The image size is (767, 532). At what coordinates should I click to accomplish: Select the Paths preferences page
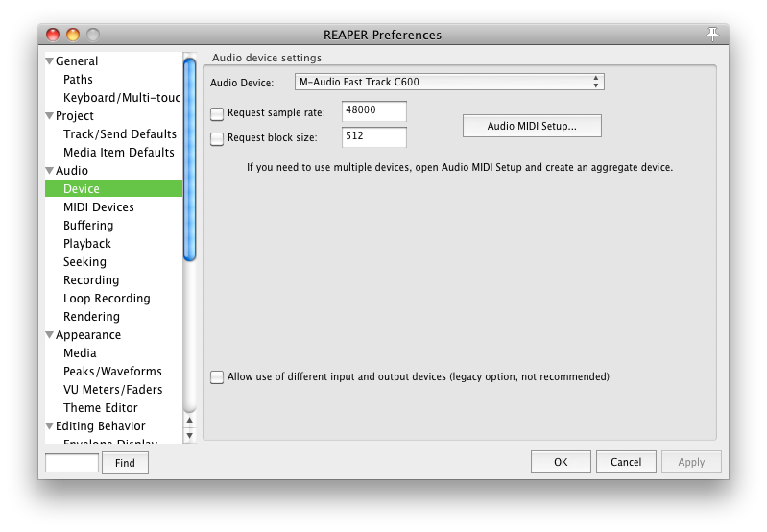(x=78, y=80)
